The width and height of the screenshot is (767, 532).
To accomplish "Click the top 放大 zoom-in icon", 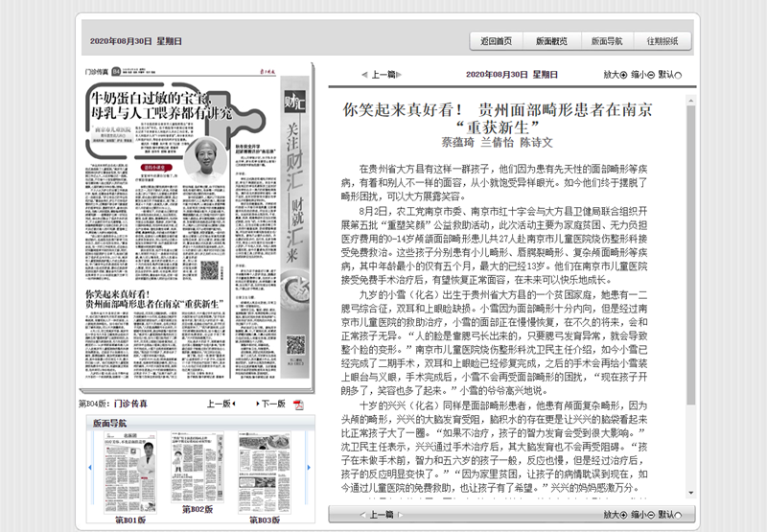I will [x=623, y=75].
